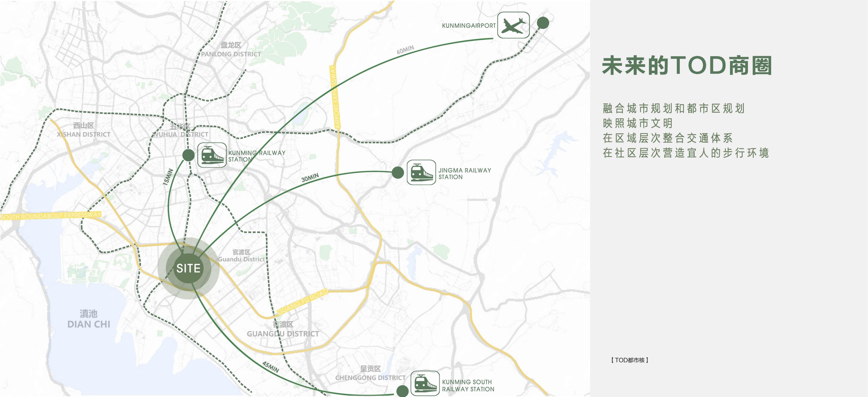This screenshot has height=397, width=868.
Task: Click the green dot left of Kunming Railway icon
Action: [x=188, y=155]
